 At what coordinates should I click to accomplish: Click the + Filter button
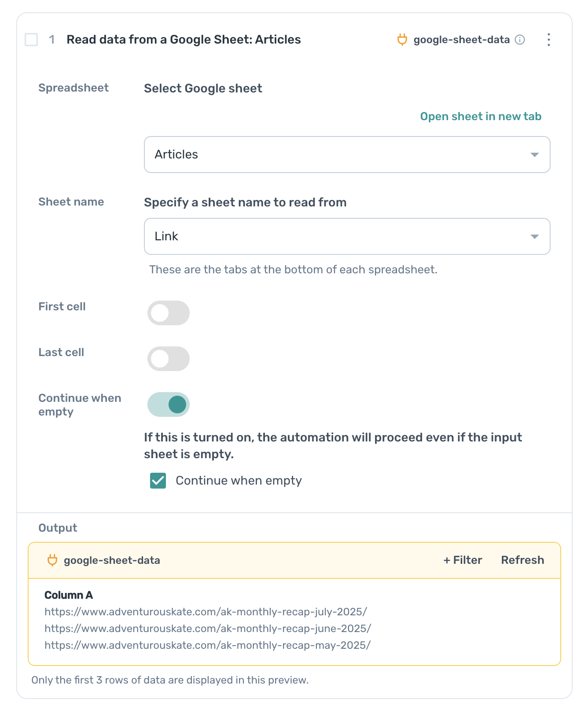click(x=463, y=560)
